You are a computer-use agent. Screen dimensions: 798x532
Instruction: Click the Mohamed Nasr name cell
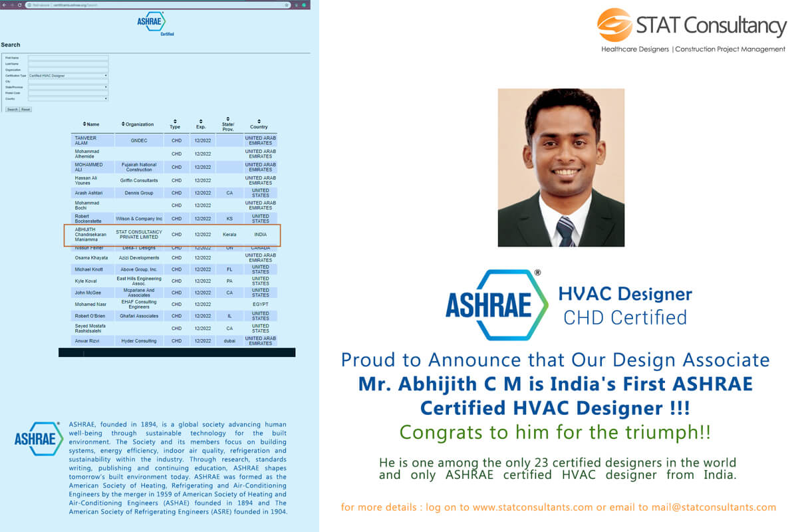(90, 304)
